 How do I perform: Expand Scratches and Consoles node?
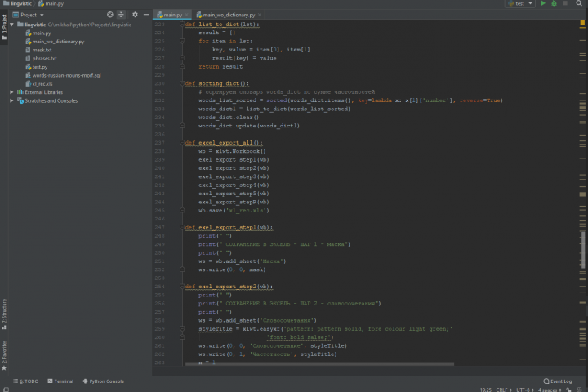[x=11, y=100]
